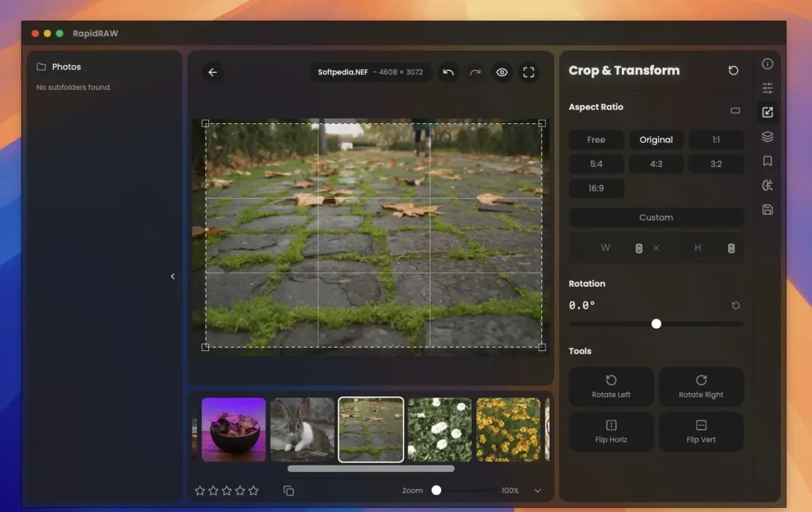Click the copy settings icon
Viewport: 812px width, 512px height.
tap(289, 490)
